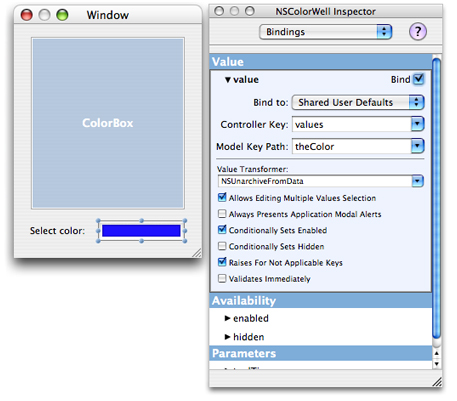Click the inspector scroll down arrow
The height and width of the screenshot is (401, 457).
pos(436,363)
